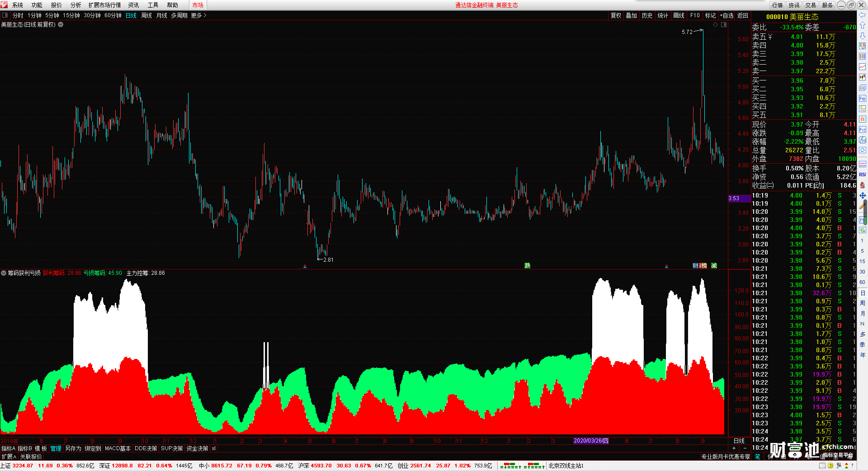Click the diamond icon at chart top-right
This screenshot has height=471, width=868.
point(715,24)
